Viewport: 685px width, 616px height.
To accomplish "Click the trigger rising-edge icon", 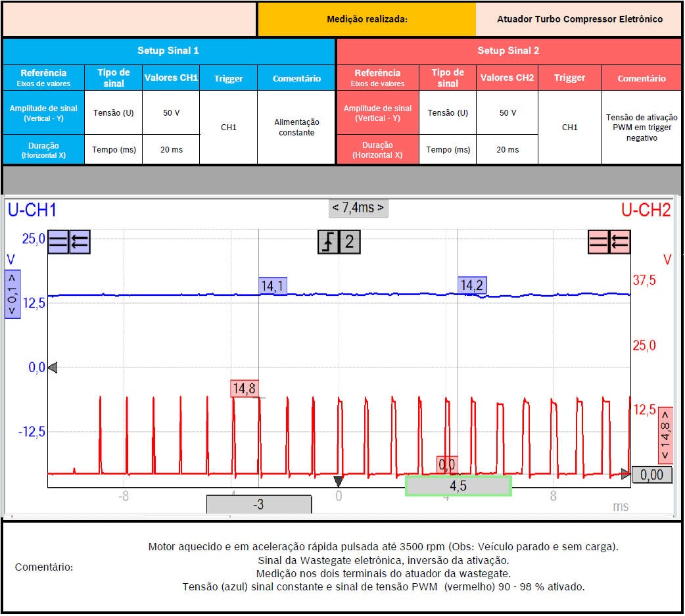I will 329,242.
